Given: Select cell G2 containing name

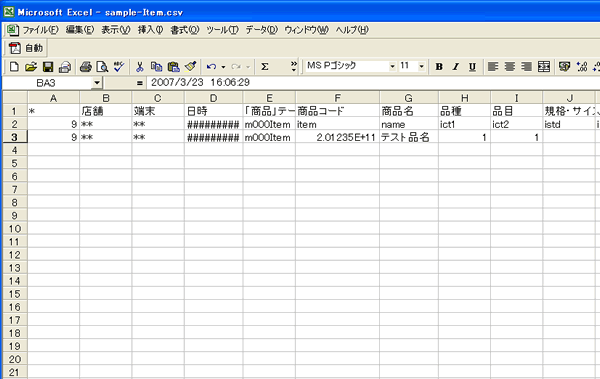Looking at the screenshot, I should tap(409, 124).
